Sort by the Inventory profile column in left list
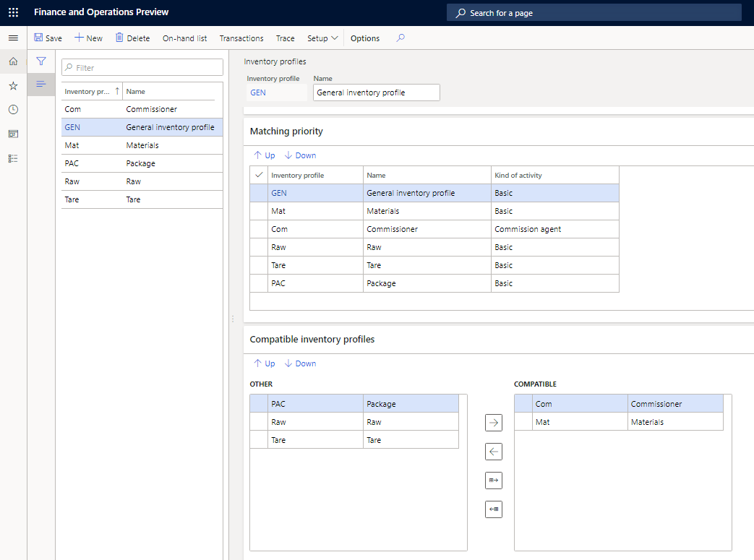The width and height of the screenshot is (754, 560). 92,91
